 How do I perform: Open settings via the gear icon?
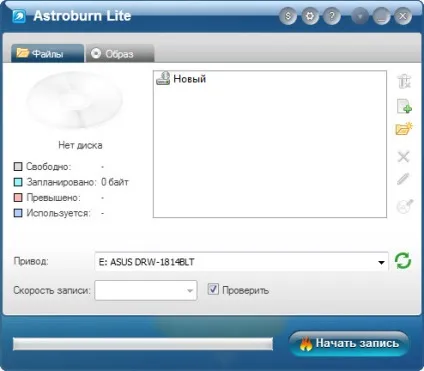pos(310,16)
